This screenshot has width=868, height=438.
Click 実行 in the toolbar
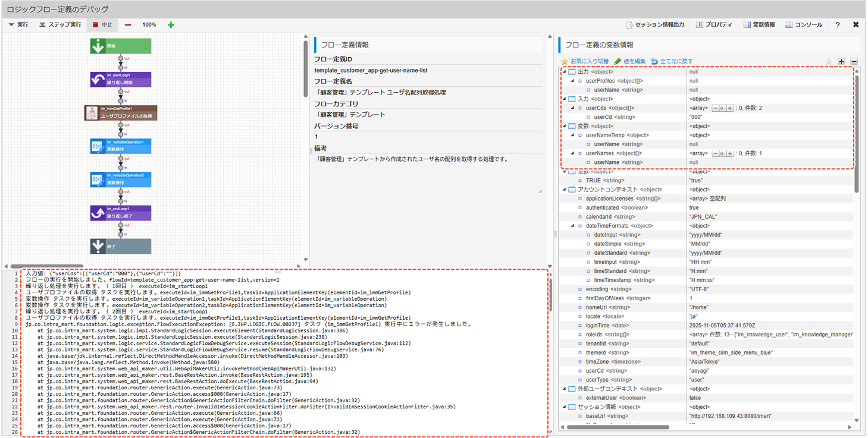tap(18, 25)
